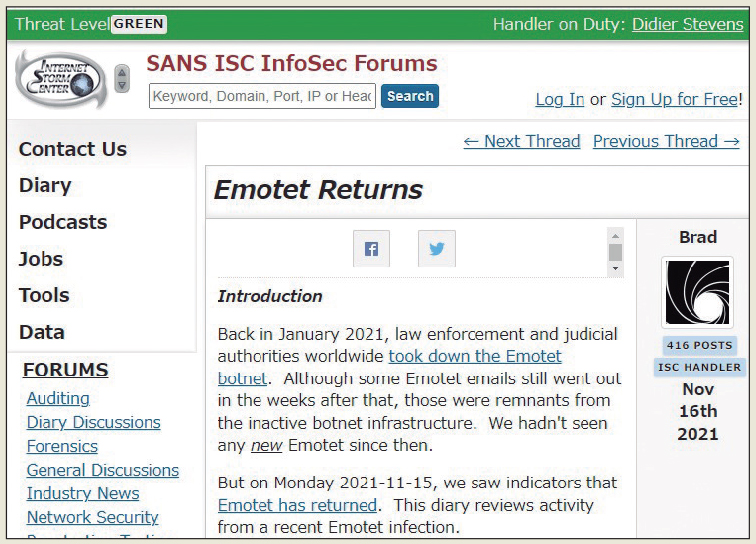Click the GREEN threat level badge

click(x=139, y=24)
